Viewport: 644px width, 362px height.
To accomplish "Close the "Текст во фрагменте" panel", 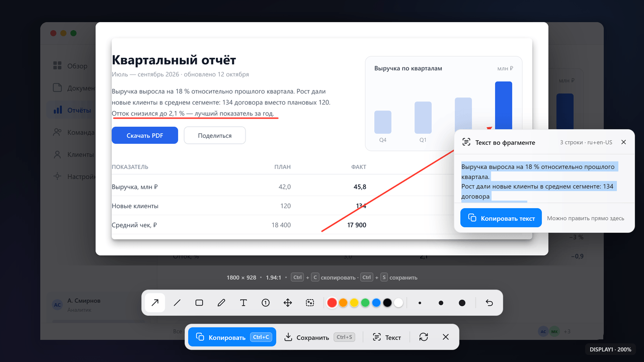I will pyautogui.click(x=624, y=142).
